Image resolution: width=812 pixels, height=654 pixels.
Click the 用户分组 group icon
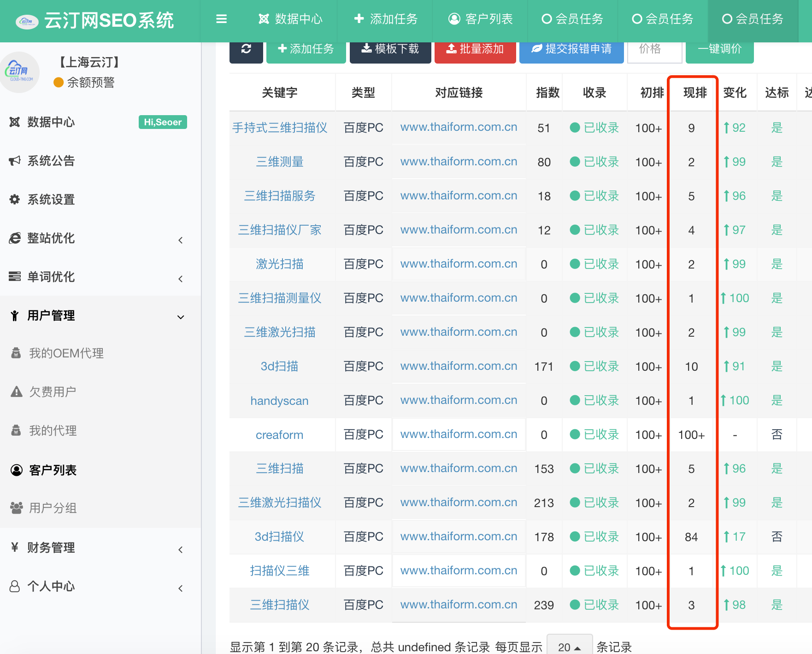tap(17, 508)
